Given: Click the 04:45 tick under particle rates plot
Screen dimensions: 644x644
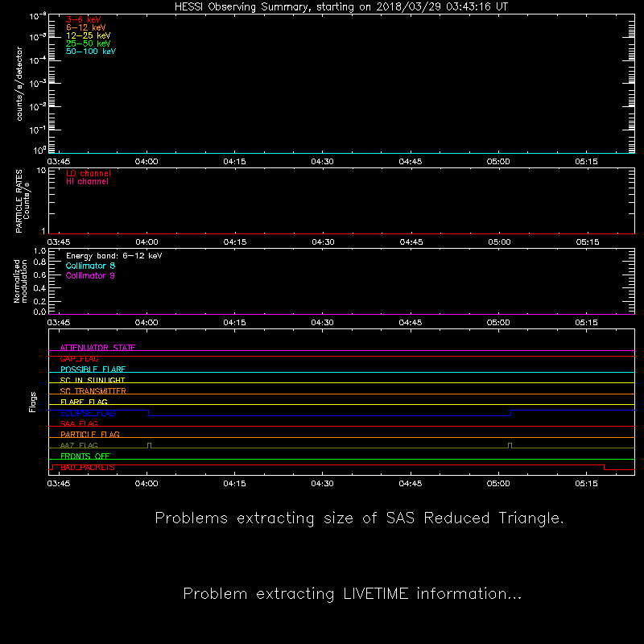Looking at the screenshot, I should point(411,242).
